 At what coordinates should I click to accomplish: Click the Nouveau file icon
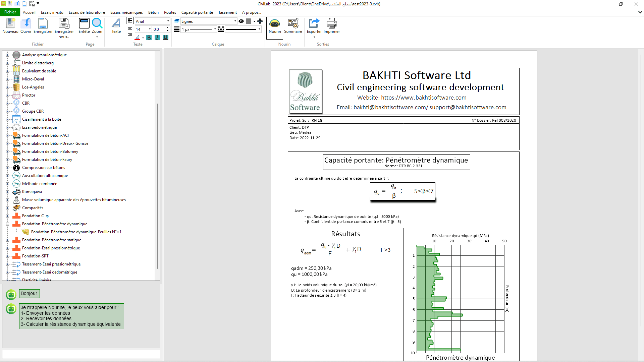[x=10, y=23]
